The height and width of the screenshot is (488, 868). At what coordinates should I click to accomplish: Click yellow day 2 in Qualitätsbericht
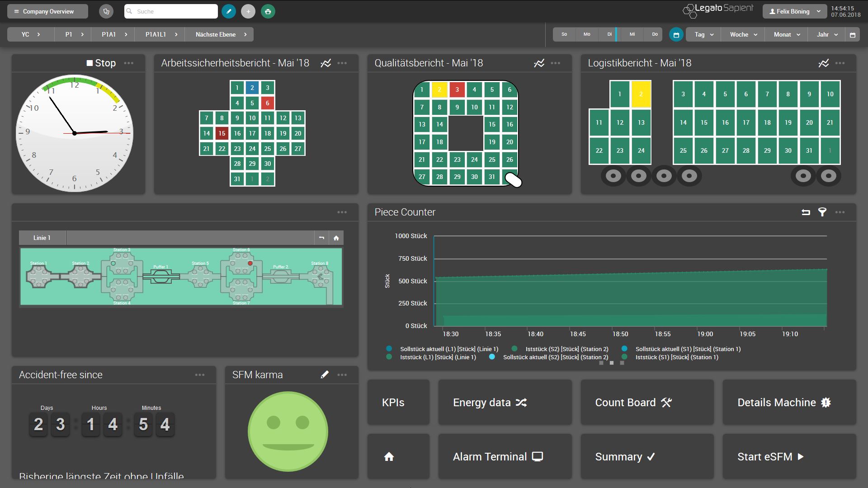coord(439,89)
